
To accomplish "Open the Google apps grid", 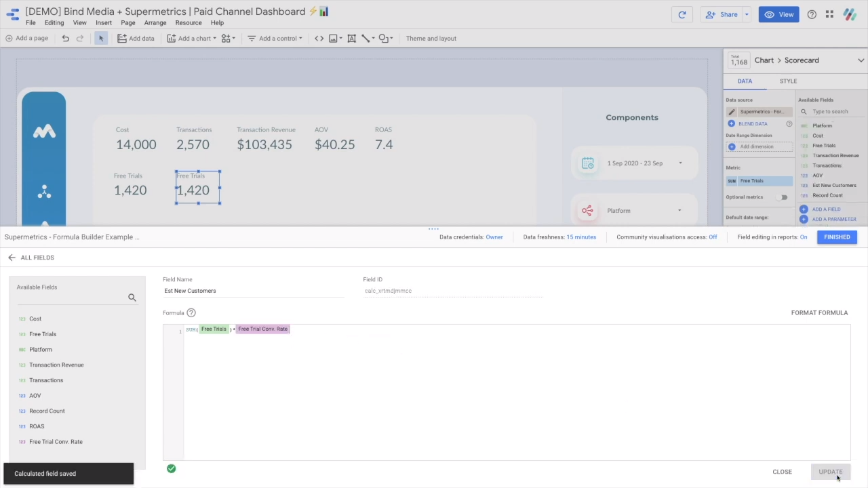I will [830, 14].
